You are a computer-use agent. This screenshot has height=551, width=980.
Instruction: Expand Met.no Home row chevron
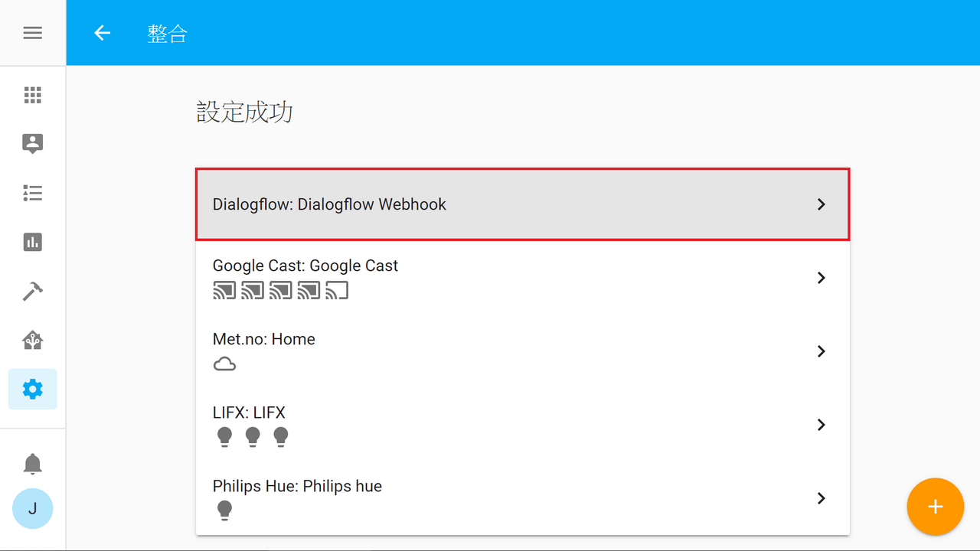click(821, 351)
